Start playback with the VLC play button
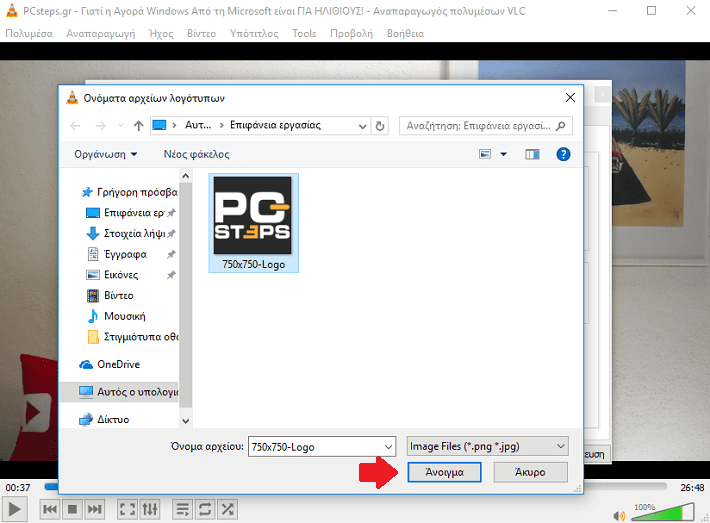Image resolution: width=710 pixels, height=523 pixels. 14,509
